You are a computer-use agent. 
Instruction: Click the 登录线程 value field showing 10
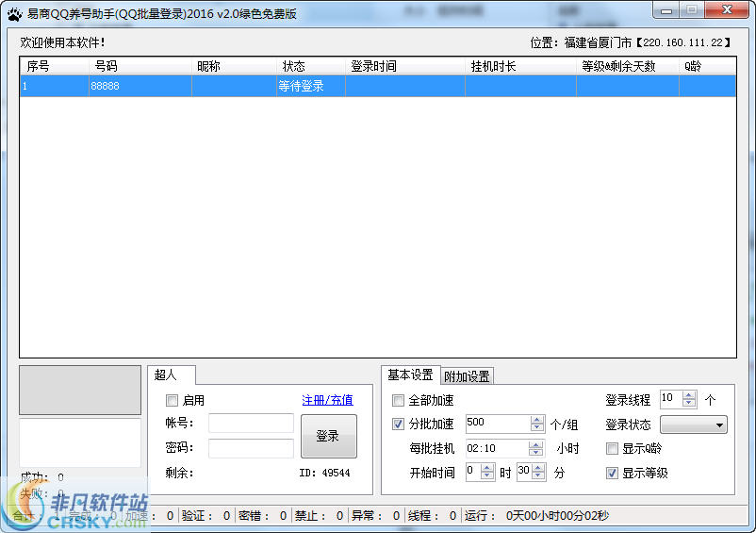point(670,399)
